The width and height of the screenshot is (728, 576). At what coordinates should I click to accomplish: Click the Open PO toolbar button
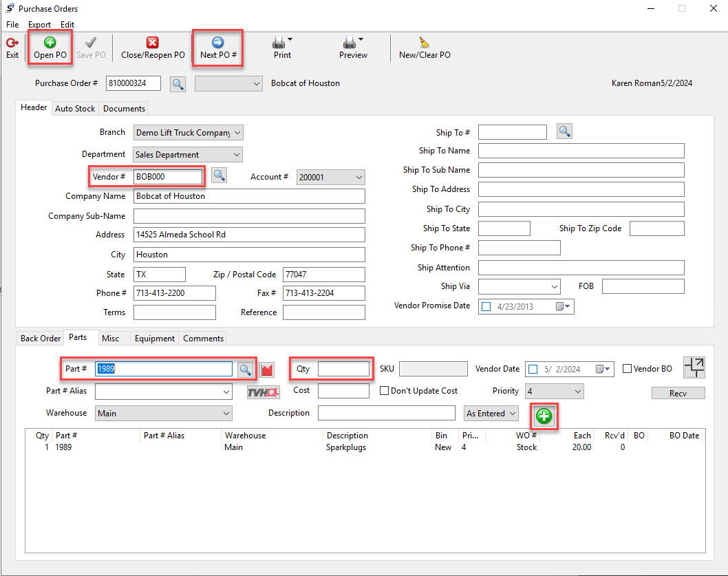(50, 48)
